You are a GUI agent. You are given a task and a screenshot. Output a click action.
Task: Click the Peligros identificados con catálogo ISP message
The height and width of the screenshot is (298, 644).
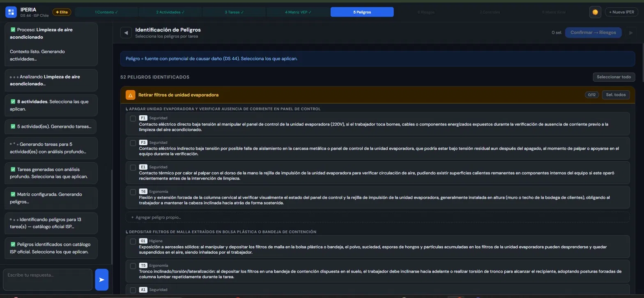pos(51,248)
